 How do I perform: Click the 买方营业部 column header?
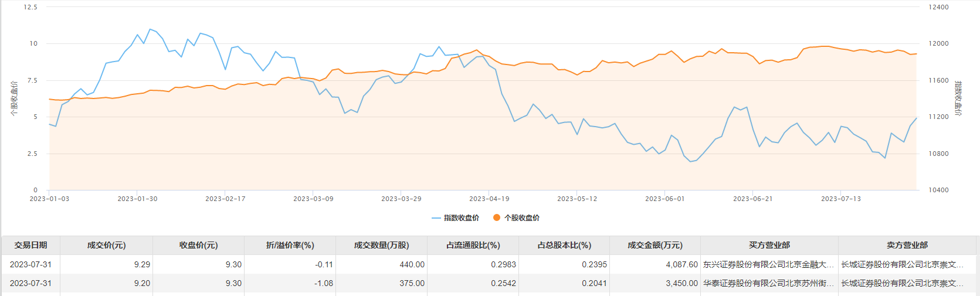(769, 246)
